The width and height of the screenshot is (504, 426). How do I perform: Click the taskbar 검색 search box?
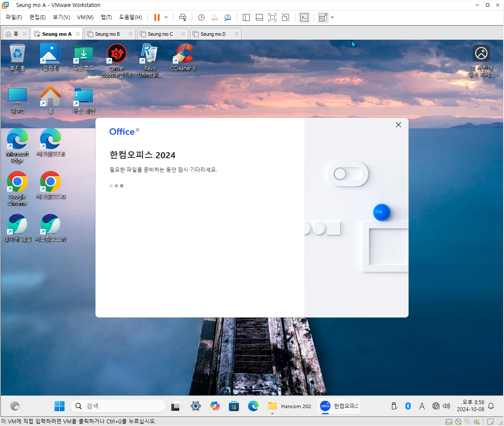118,406
